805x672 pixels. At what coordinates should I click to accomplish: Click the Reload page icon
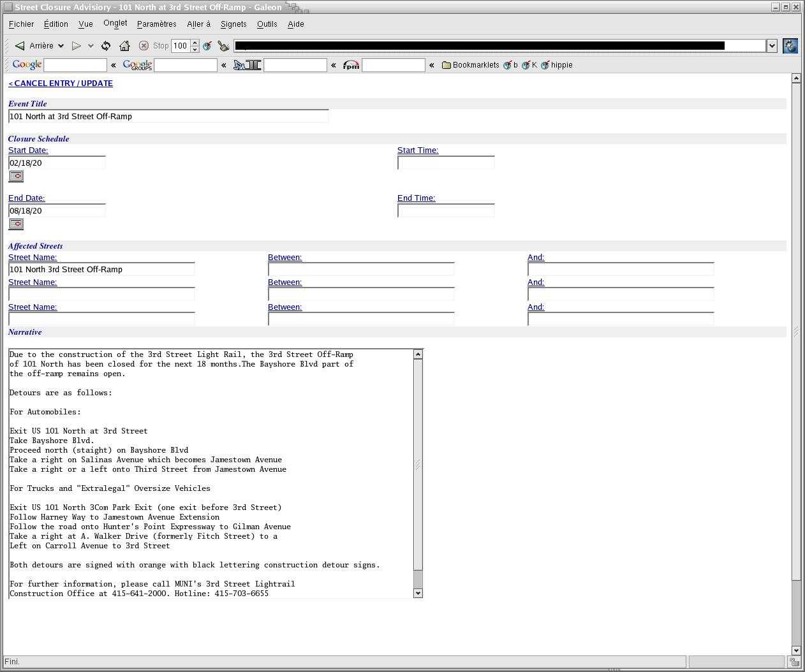point(106,46)
